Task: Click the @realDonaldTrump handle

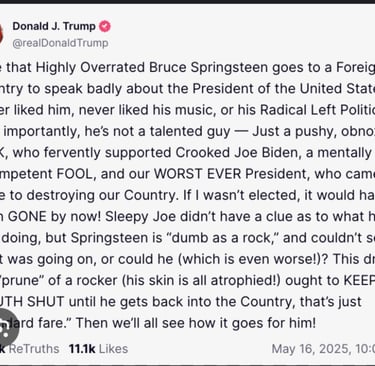Action: coord(60,43)
